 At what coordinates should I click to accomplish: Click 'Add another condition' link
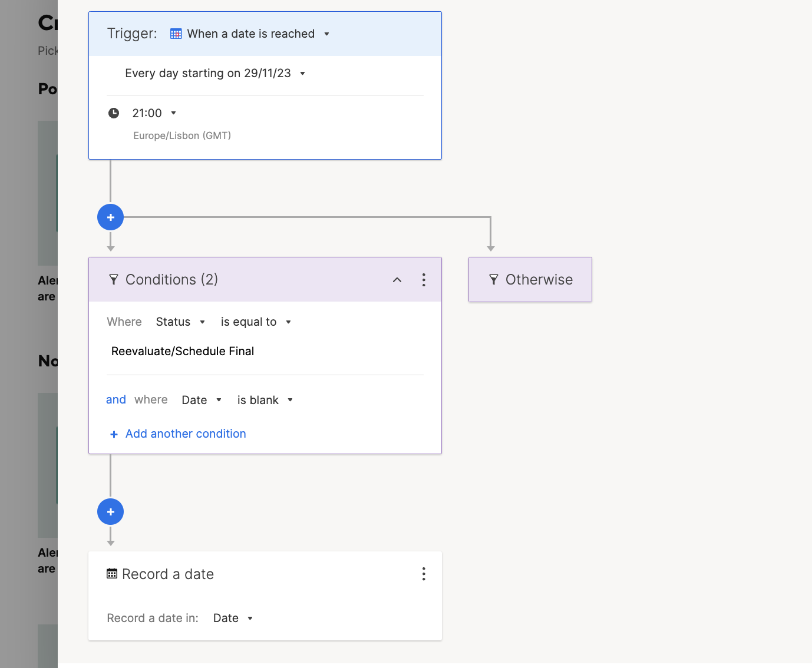pyautogui.click(x=179, y=434)
